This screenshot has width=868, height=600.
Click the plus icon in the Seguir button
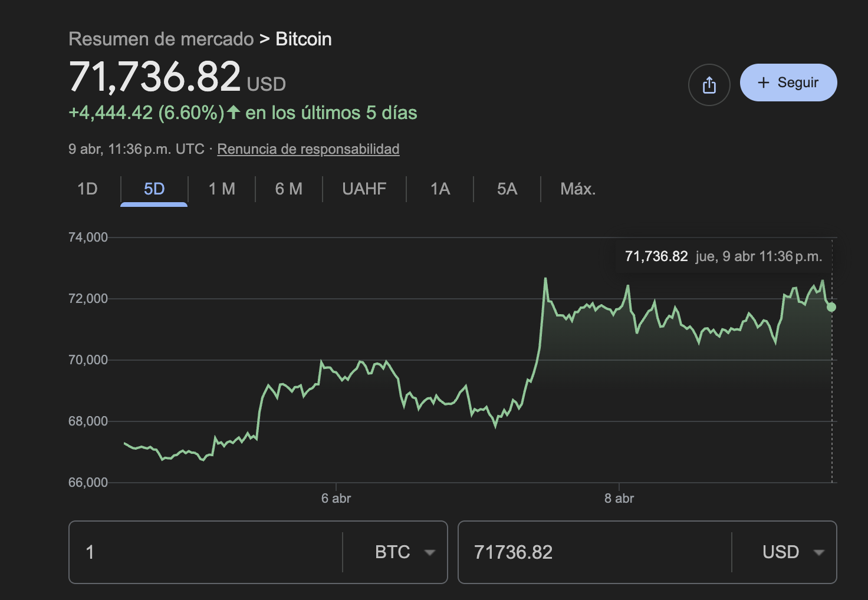point(765,83)
